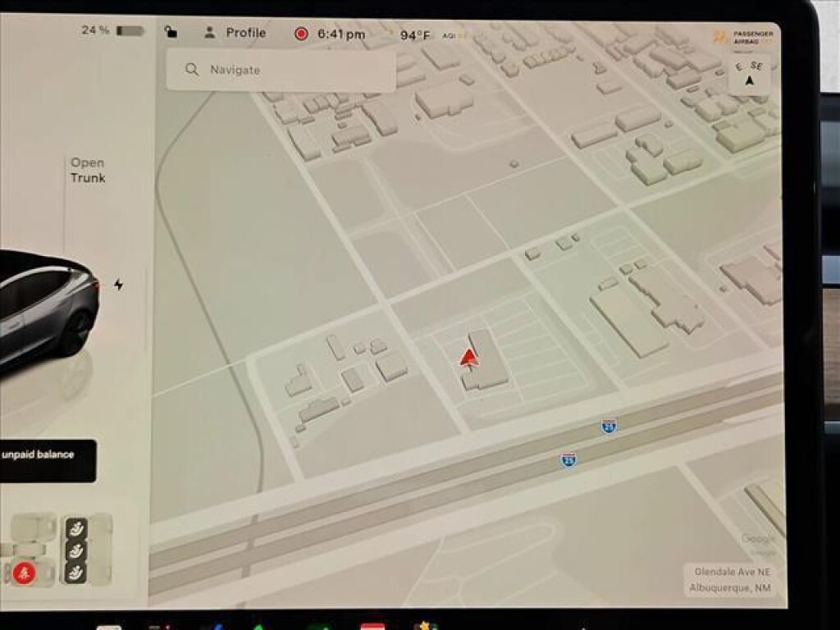Tap the unlocked padlock icon
The image size is (840, 630).
coord(171,32)
